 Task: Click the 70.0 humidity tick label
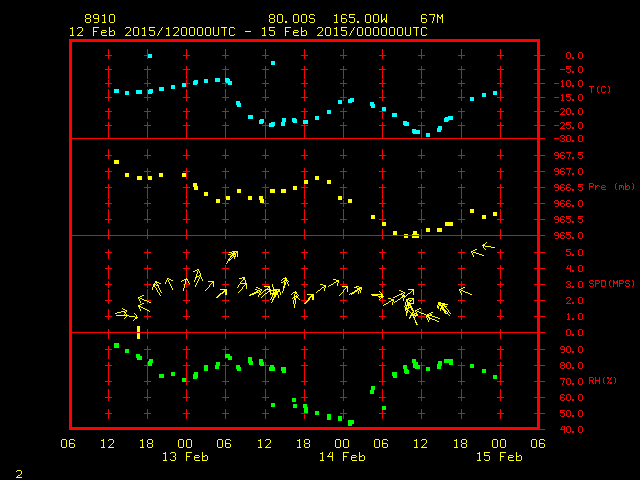[x=571, y=382]
